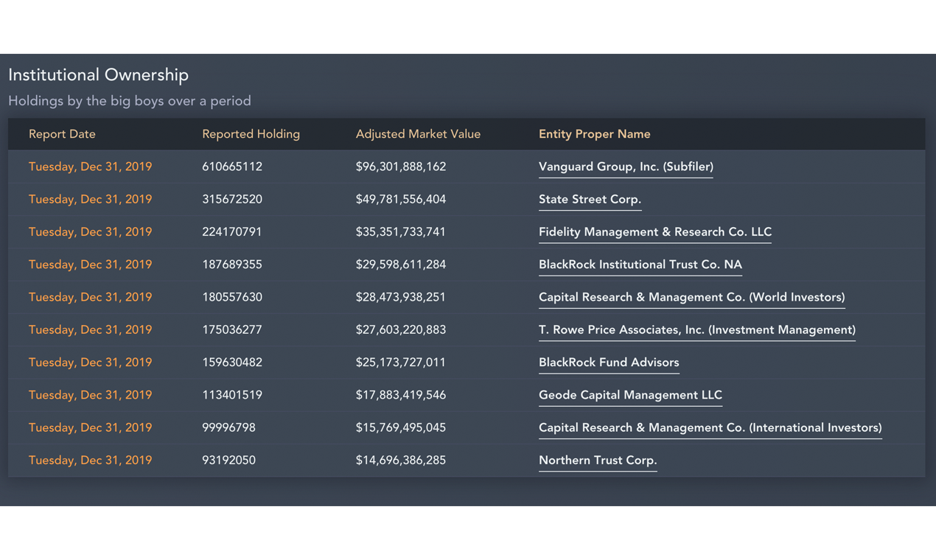This screenshot has height=560, width=936.
Task: Select holding value 315672520
Action: click(x=232, y=199)
